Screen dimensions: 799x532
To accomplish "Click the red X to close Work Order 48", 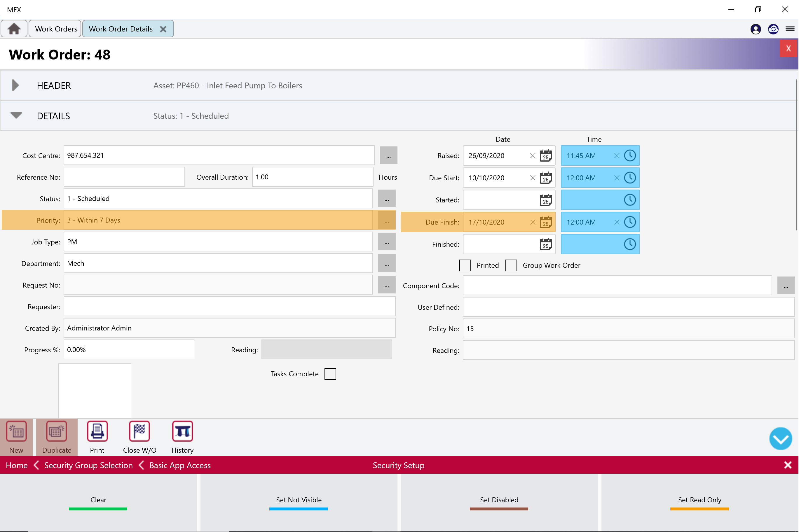I will click(x=788, y=48).
